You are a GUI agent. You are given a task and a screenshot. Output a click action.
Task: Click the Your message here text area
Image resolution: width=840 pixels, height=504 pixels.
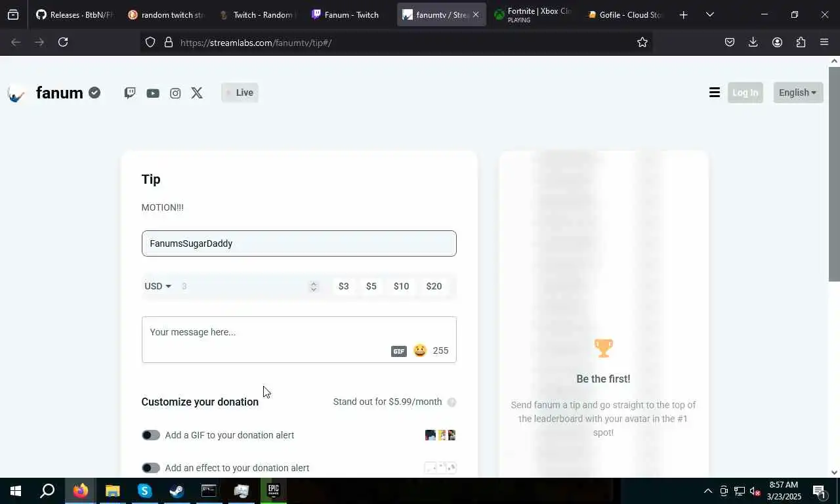point(299,340)
